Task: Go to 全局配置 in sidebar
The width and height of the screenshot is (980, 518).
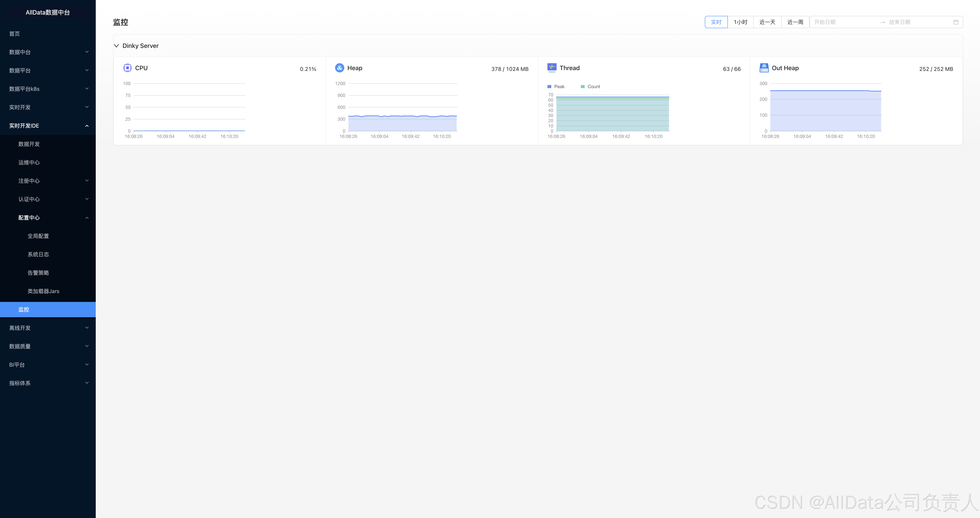Action: point(38,236)
